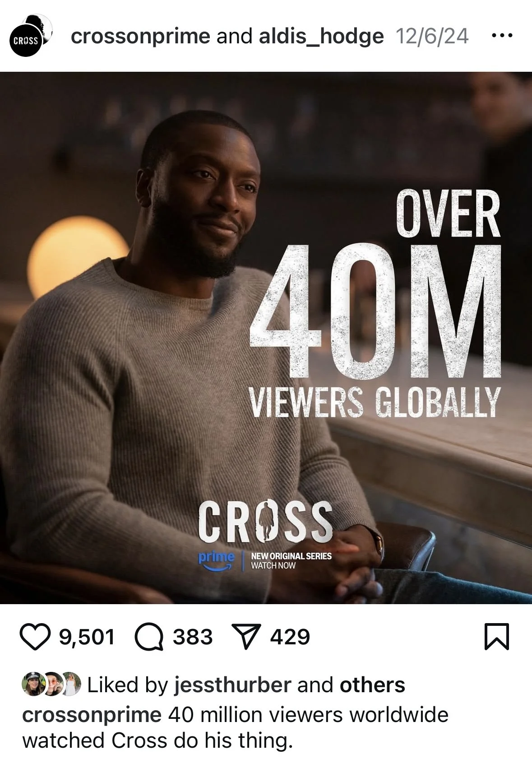The height and width of the screenshot is (764, 532).
Task: Tap the Over 40M Viewers post image
Action: 266,338
